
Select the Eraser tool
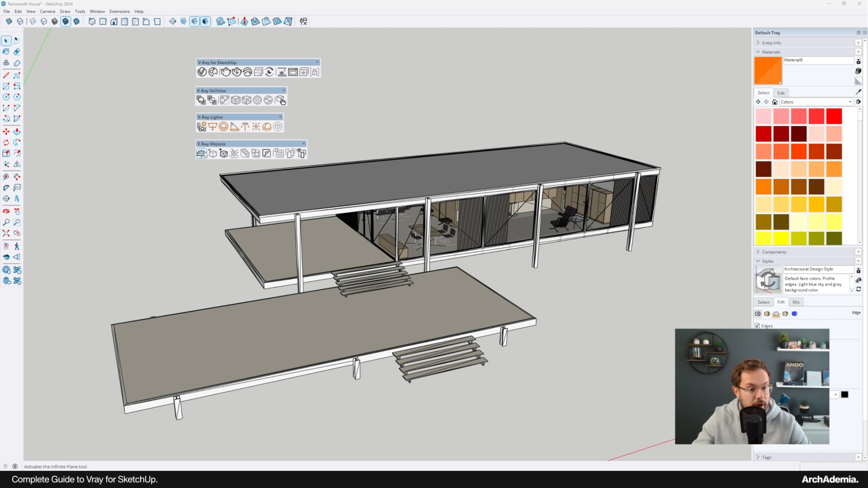[x=17, y=52]
